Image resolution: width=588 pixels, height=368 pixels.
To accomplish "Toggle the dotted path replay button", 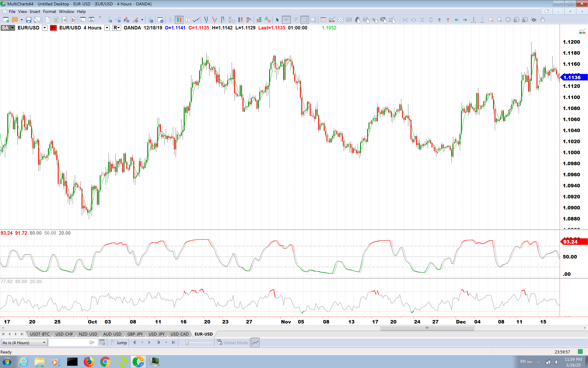I will click(x=255, y=343).
